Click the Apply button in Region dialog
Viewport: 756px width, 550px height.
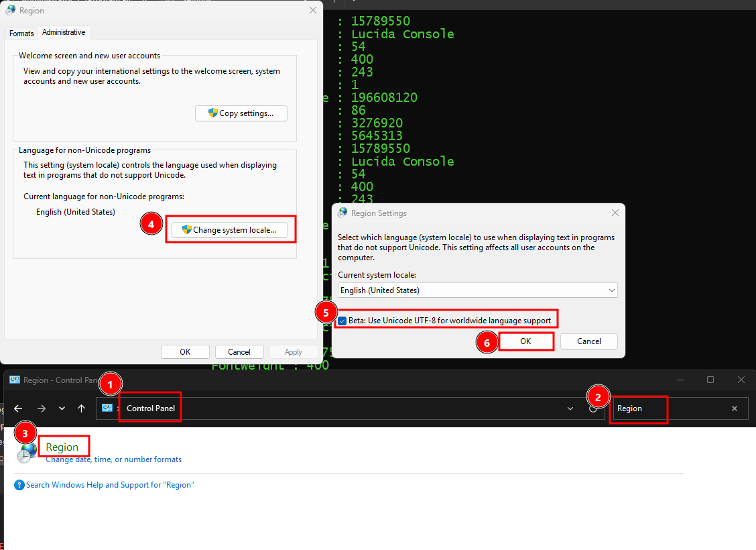click(x=293, y=351)
